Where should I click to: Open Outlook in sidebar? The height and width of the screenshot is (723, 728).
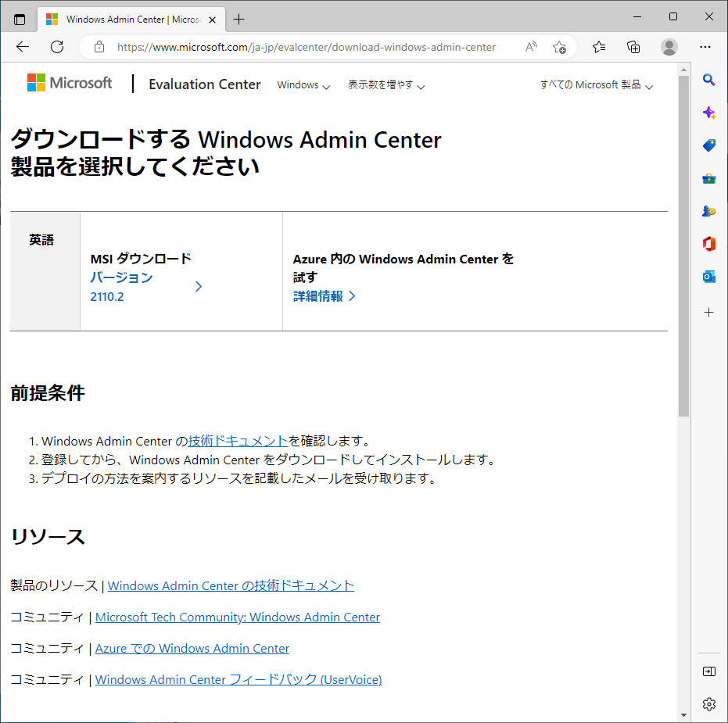pos(709,277)
